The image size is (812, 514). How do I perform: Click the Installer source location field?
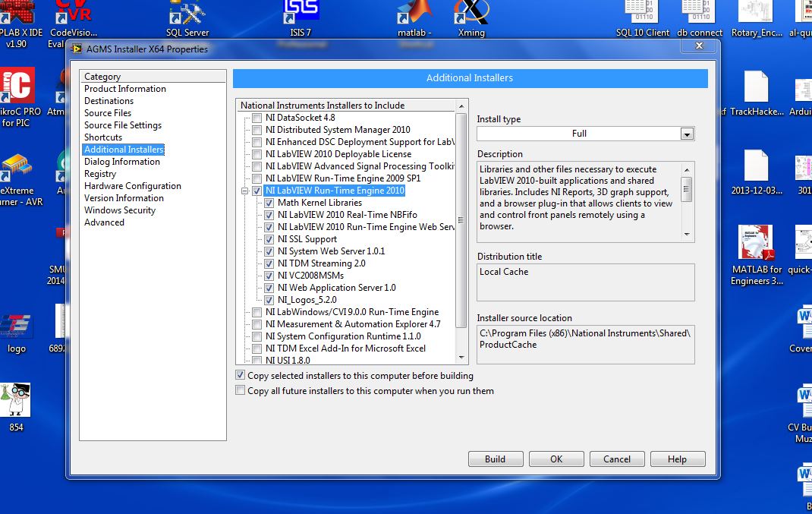pyautogui.click(x=586, y=345)
